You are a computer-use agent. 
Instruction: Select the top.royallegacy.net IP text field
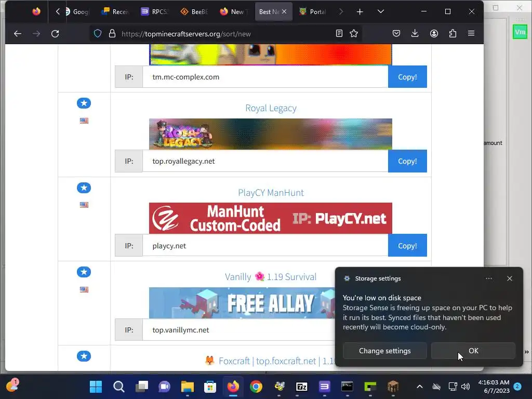point(265,161)
